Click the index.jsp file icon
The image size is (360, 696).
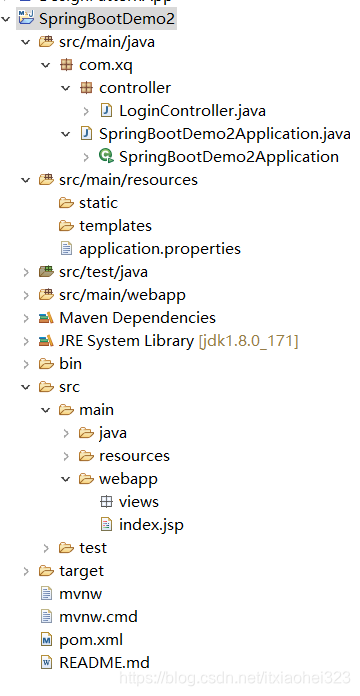click(x=106, y=525)
